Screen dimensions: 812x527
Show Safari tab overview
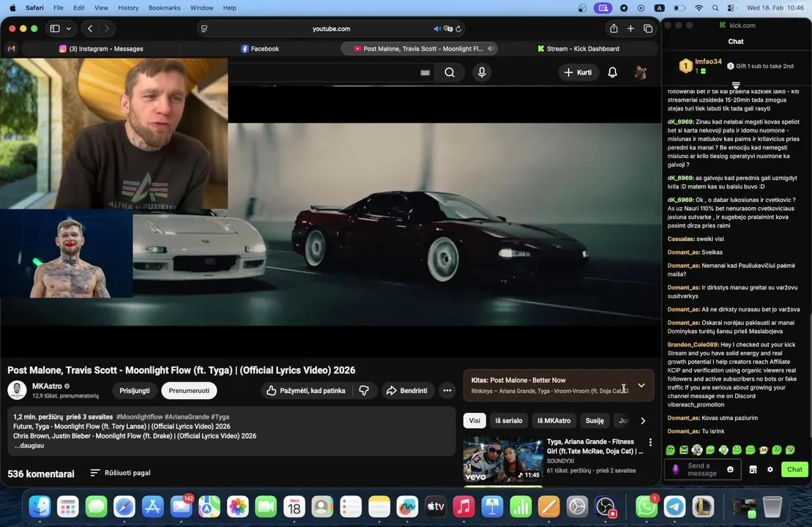pos(648,29)
